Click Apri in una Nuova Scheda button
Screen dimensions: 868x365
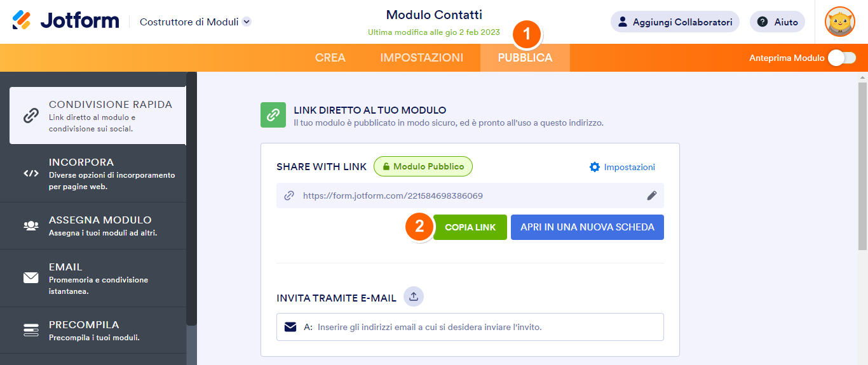[587, 227]
